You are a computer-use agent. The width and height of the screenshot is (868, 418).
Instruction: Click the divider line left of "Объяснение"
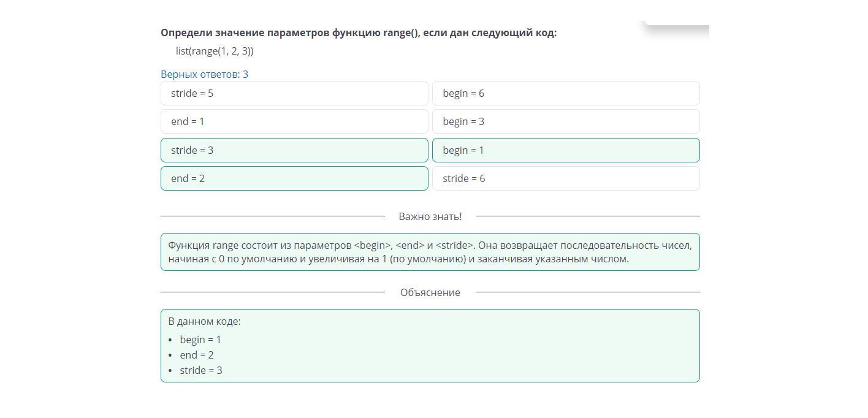pos(272,292)
